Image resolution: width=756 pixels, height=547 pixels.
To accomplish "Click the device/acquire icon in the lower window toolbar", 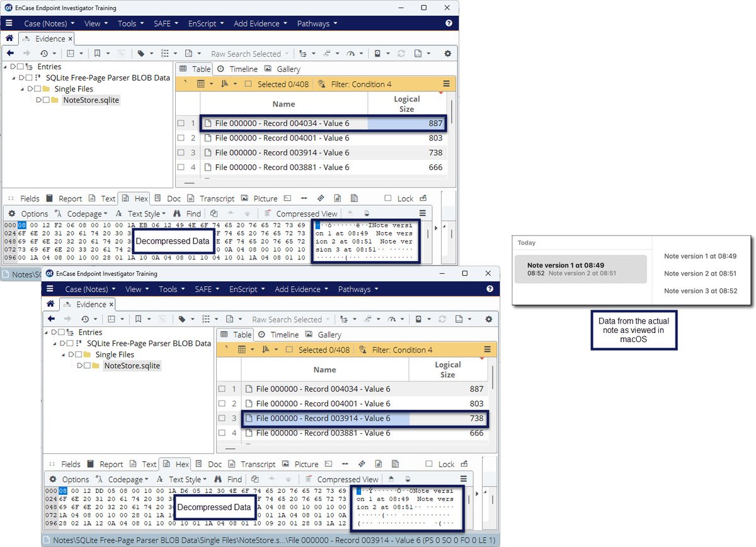I will 418,320.
